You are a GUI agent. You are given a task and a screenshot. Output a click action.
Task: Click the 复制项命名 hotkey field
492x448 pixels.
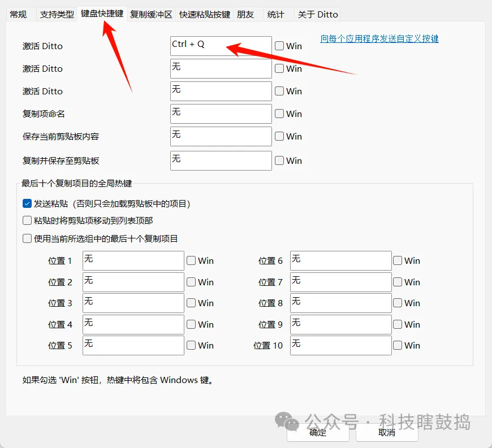[221, 114]
